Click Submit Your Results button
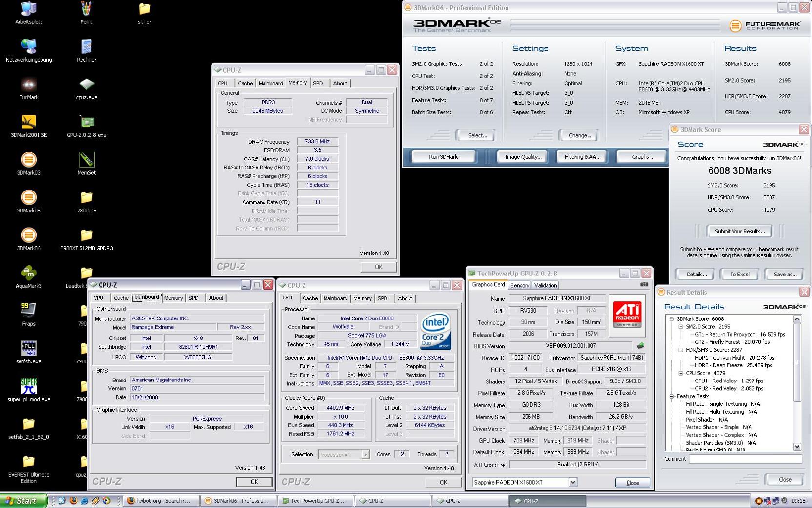 (x=739, y=231)
